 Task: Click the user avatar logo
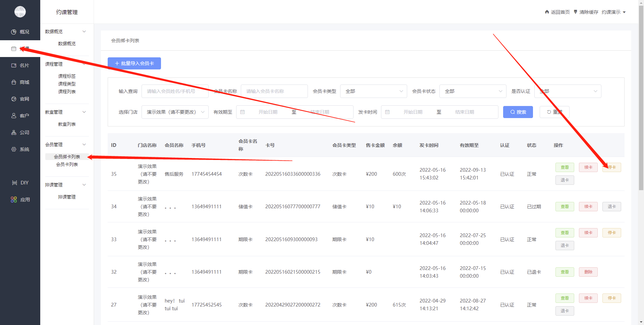[20, 12]
